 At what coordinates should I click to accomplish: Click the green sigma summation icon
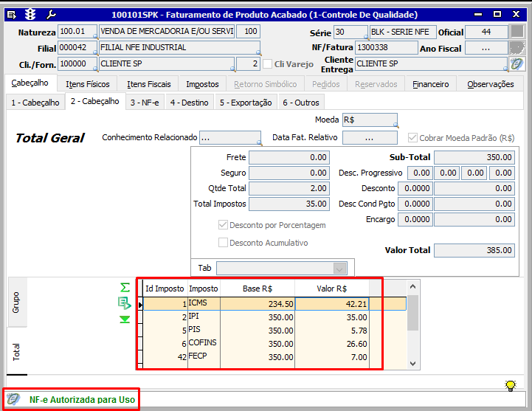coord(125,287)
